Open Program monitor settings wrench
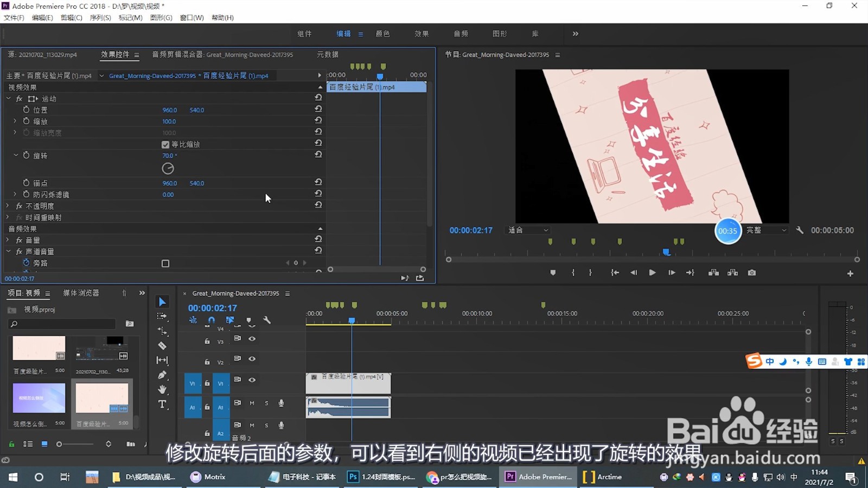This screenshot has width=868, height=488. [800, 230]
